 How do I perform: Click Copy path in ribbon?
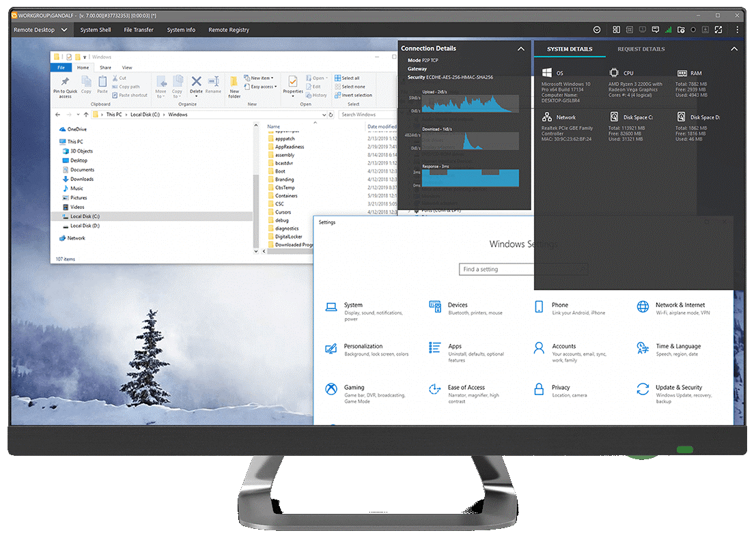point(126,87)
